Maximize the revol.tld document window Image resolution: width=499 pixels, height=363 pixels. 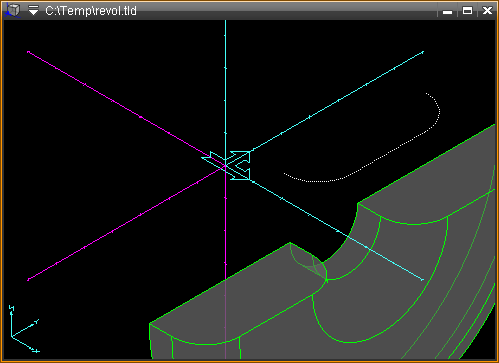pyautogui.click(x=467, y=11)
